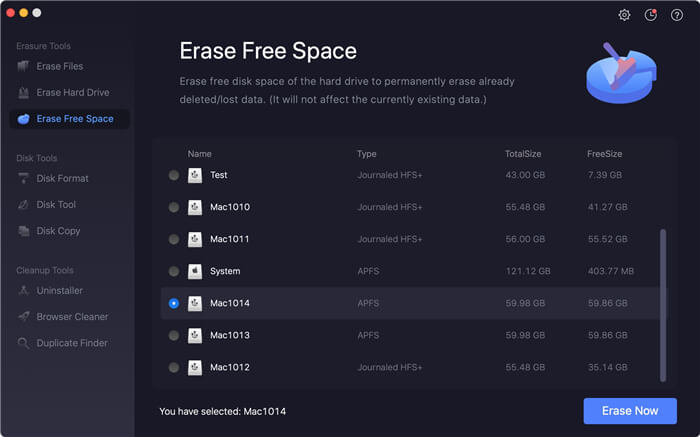Click the Erase Files shredder icon
This screenshot has width=700, height=437.
tap(23, 67)
